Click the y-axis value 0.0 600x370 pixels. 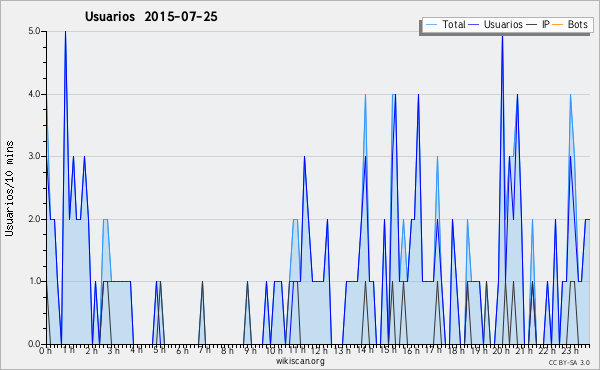[x=34, y=344]
